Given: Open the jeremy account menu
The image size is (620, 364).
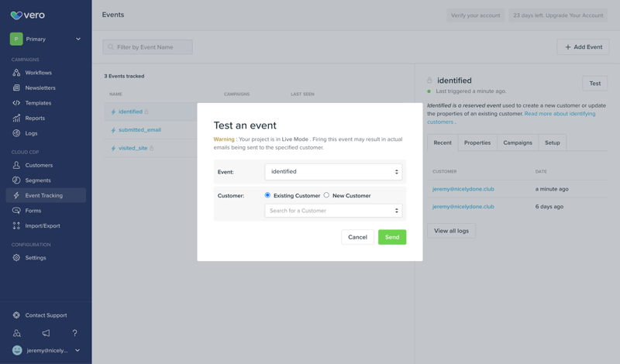Looking at the screenshot, I should (46, 350).
